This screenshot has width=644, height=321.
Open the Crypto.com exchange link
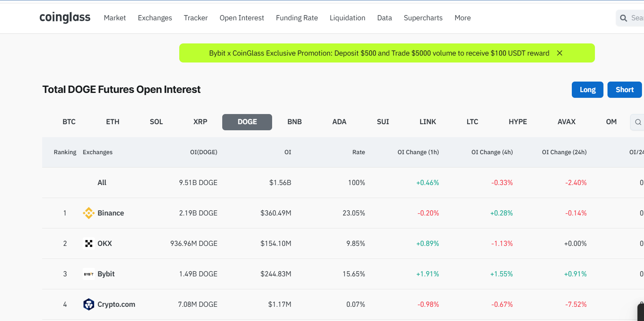point(116,304)
